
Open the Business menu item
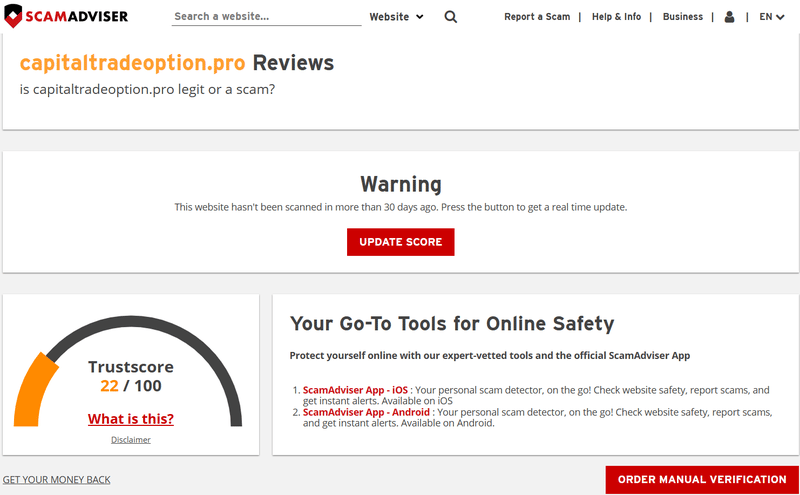pos(683,17)
